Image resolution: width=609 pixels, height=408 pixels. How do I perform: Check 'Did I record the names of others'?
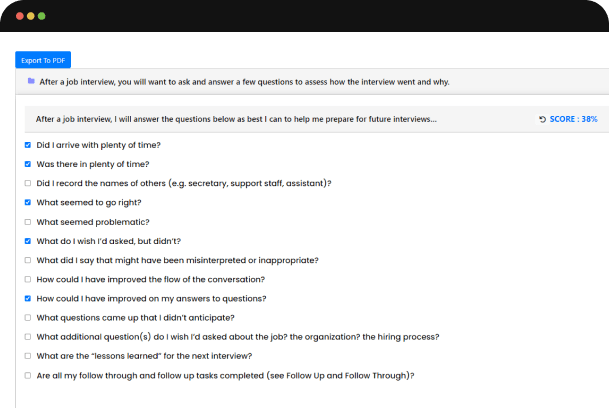pyautogui.click(x=28, y=183)
